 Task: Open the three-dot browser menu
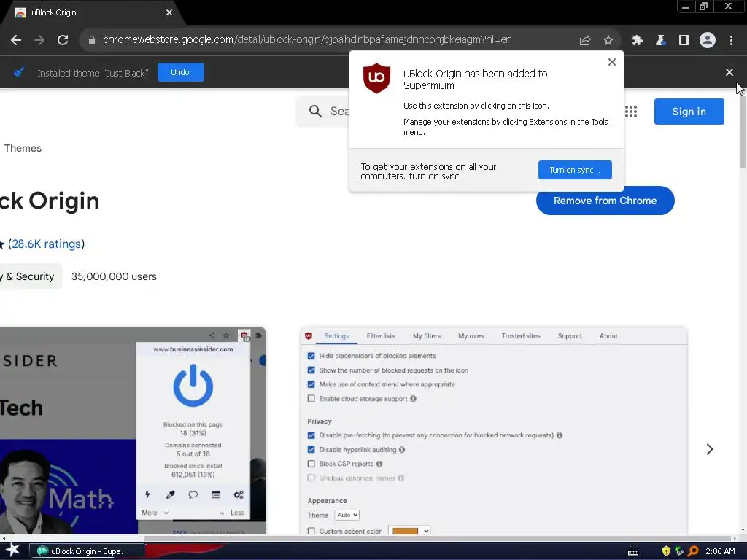731,40
